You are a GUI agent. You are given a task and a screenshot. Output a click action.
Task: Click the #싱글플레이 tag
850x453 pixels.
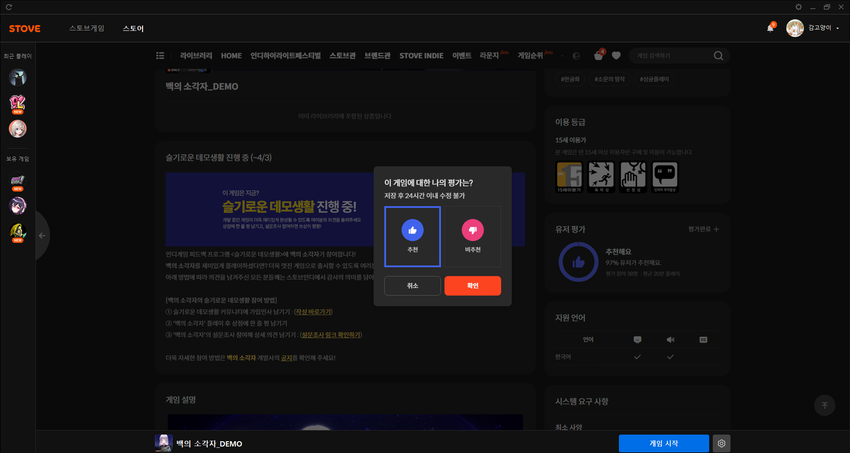(655, 79)
